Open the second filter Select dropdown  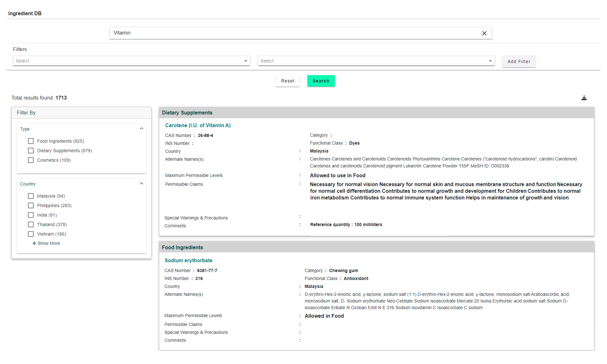click(x=376, y=61)
